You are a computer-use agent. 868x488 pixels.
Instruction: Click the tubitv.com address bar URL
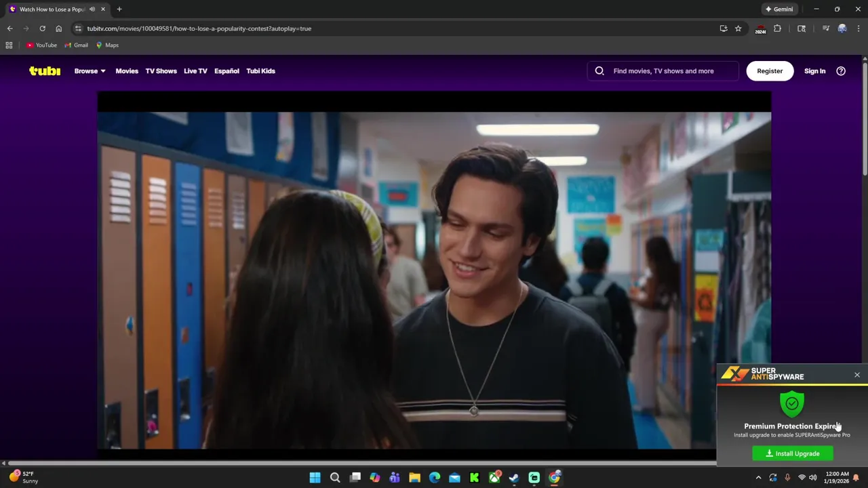(x=199, y=28)
